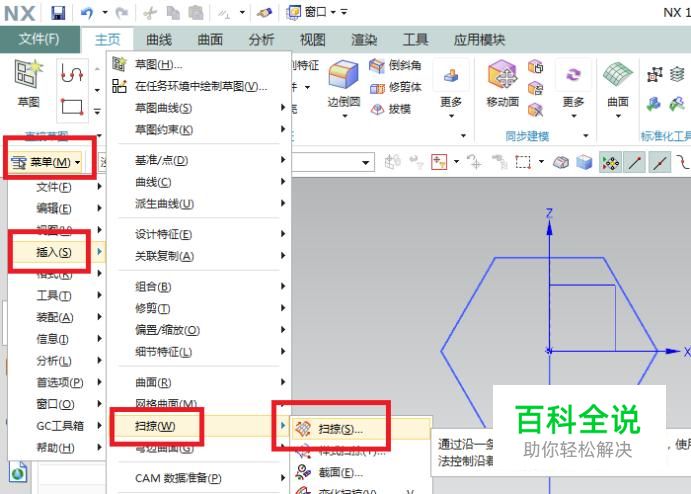
Task: Undo the last action
Action: 86,13
